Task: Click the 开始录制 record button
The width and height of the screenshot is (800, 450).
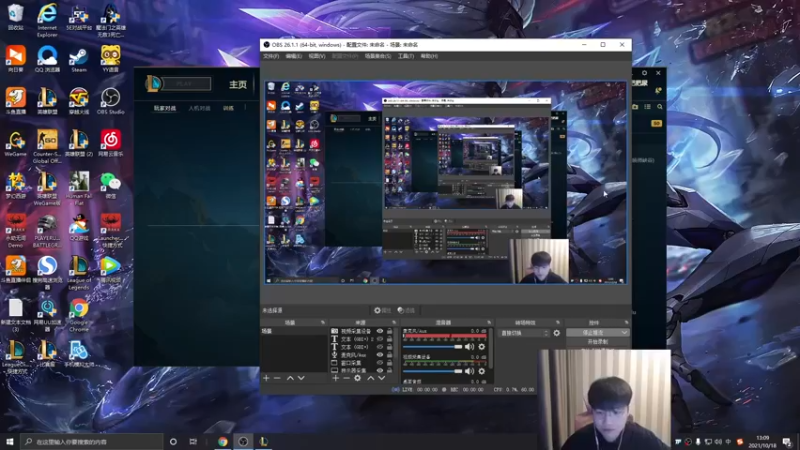Action: tap(597, 342)
